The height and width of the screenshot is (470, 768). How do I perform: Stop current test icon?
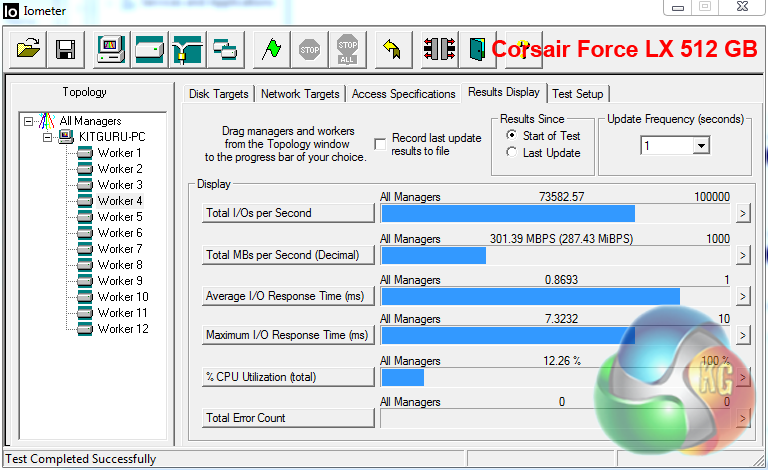point(310,49)
